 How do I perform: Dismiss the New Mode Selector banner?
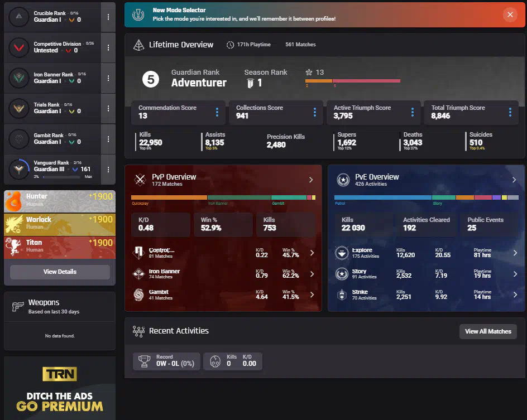click(510, 15)
